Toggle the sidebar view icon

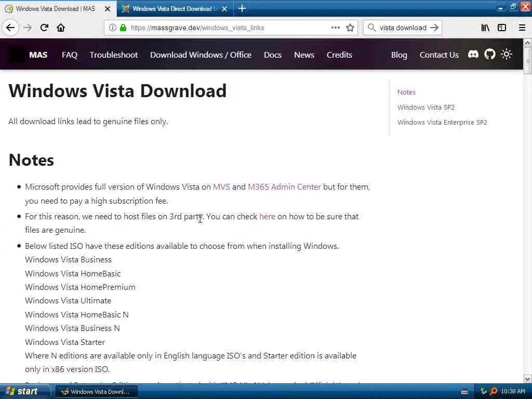point(502,28)
